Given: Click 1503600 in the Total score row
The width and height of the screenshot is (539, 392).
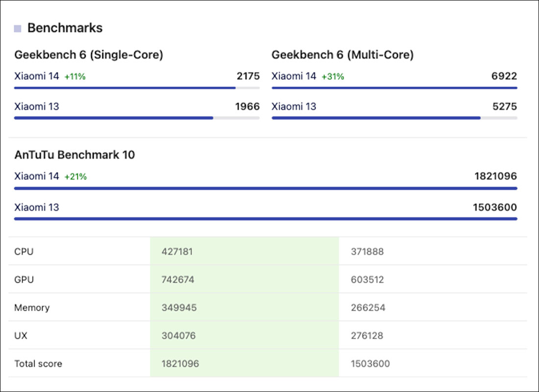Looking at the screenshot, I should 370,364.
